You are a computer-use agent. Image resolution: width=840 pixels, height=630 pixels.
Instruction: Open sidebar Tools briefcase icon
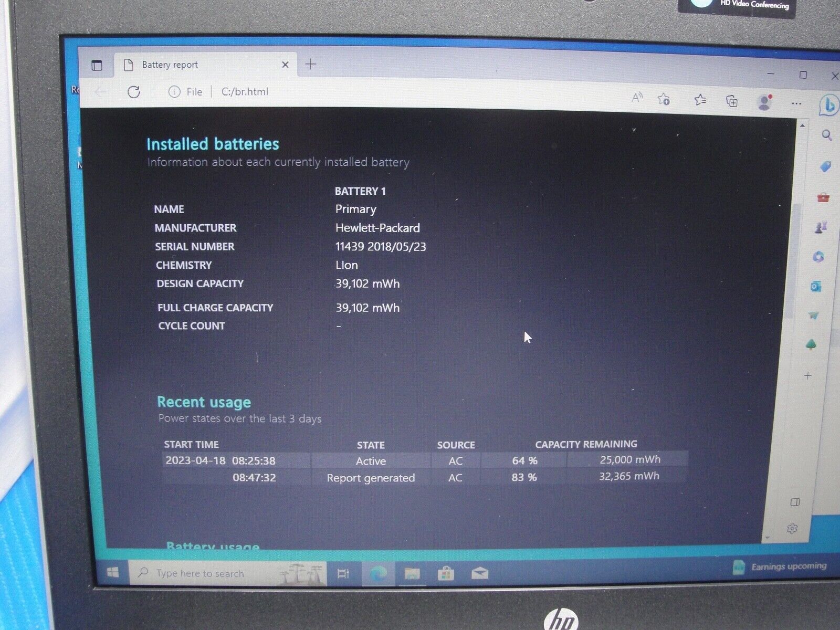(823, 197)
